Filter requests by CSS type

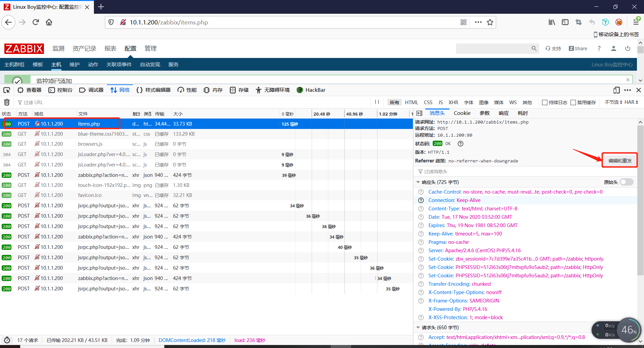[x=428, y=102]
